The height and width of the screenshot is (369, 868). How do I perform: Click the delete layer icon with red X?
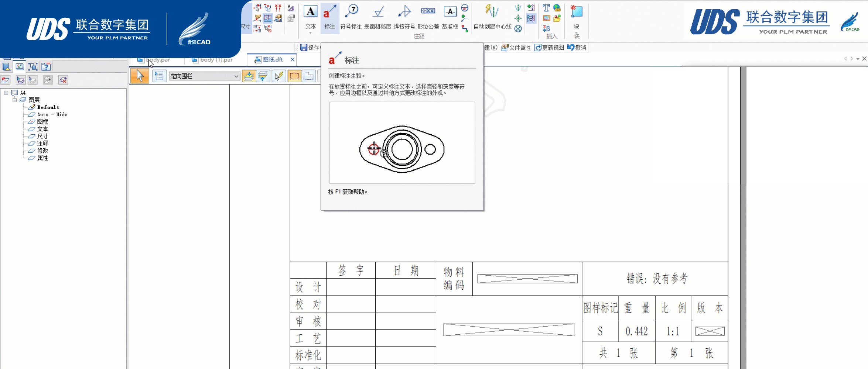click(63, 80)
